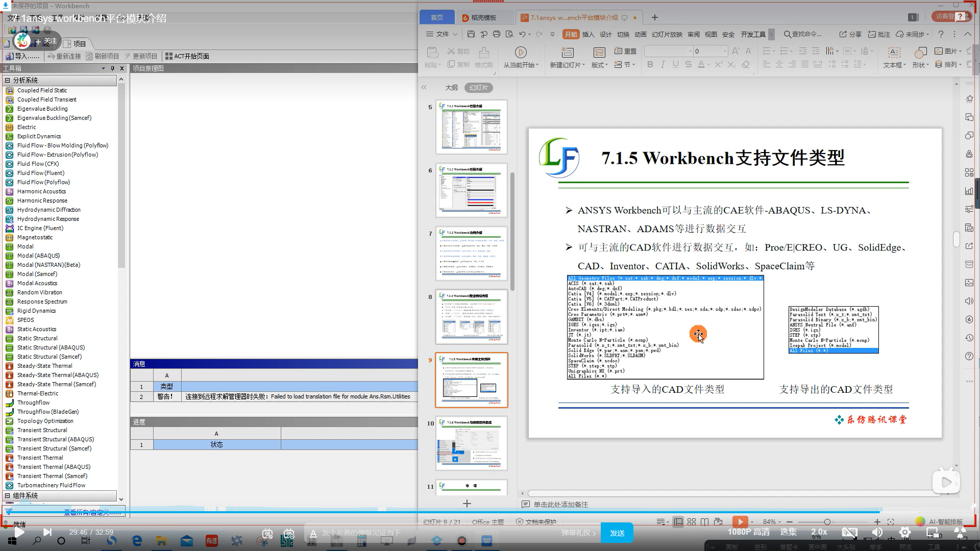Collapse the 分析系统 toolbox group
This screenshot has width=980, height=551.
(x=8, y=80)
